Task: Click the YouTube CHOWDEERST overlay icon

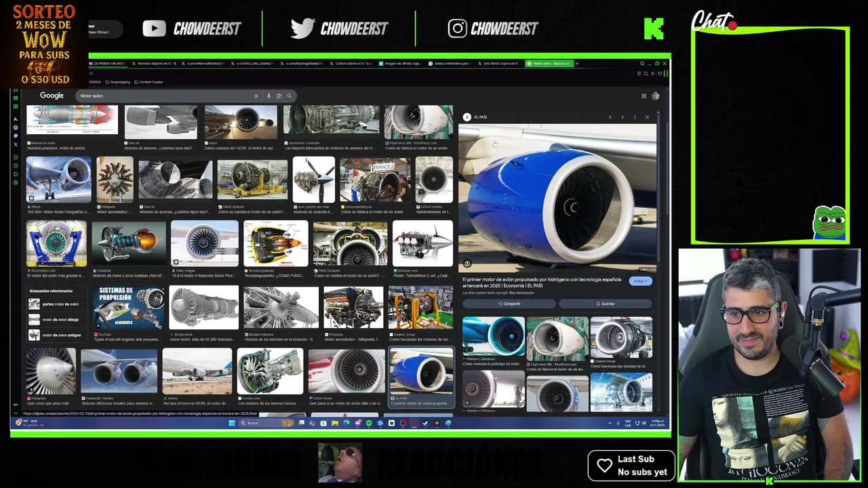Action: pos(154,28)
